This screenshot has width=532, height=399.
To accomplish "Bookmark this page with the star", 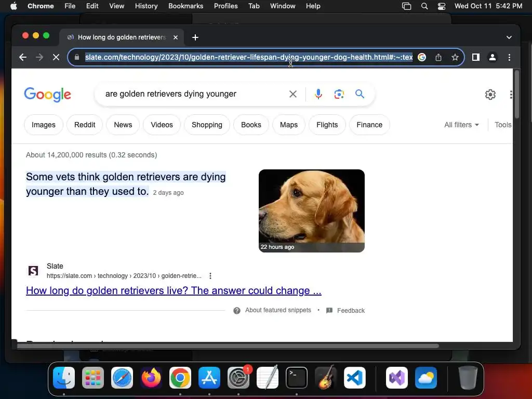I will click(x=455, y=57).
